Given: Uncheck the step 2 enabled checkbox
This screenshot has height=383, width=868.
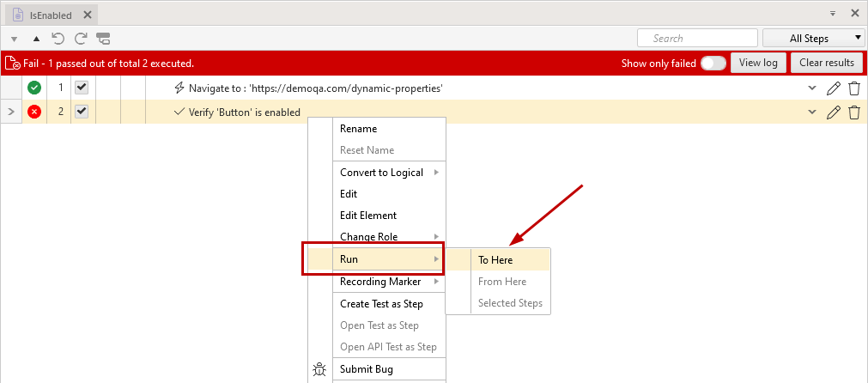Looking at the screenshot, I should (82, 112).
